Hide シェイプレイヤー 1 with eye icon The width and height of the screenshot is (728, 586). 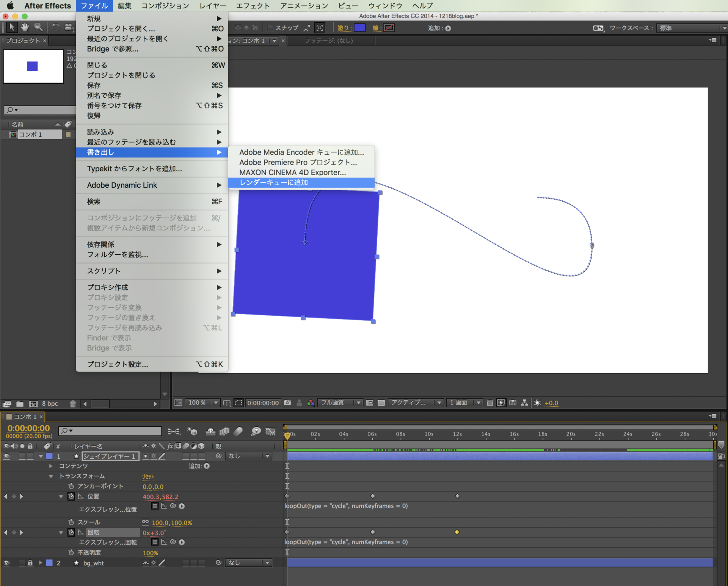[6, 456]
